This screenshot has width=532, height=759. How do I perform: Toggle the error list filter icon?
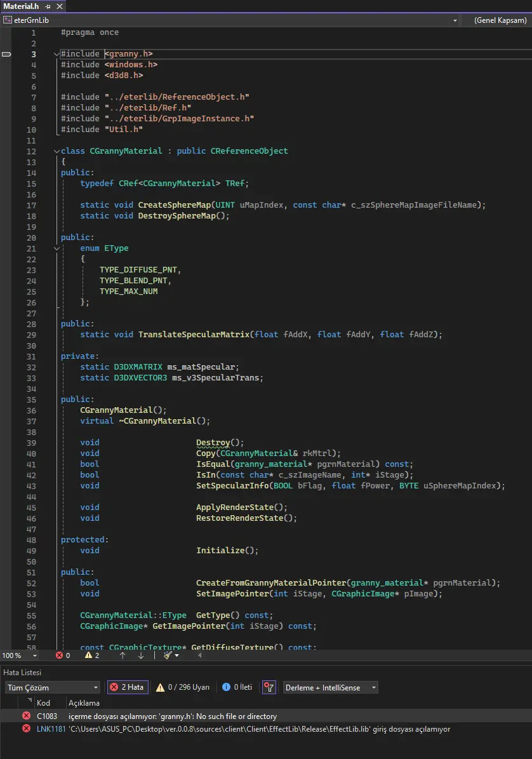click(x=269, y=687)
